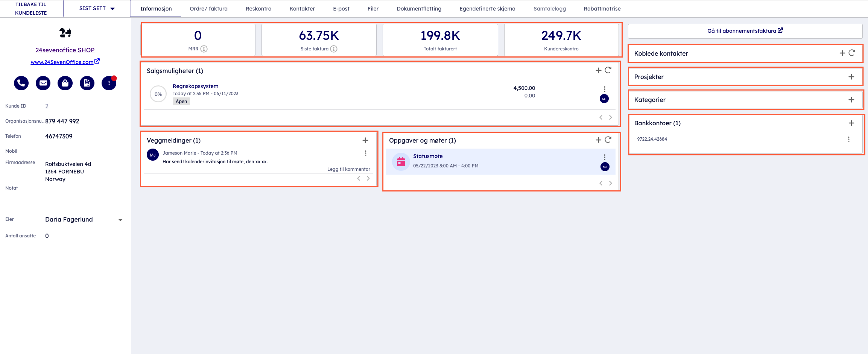This screenshot has width=868, height=354.
Task: Click Gå til abonnementsfaktura button
Action: [x=745, y=31]
